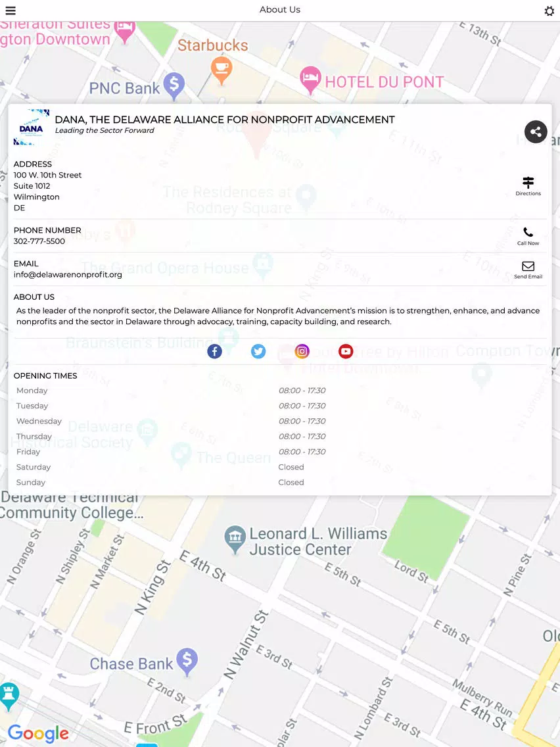
Task: Click the 'Leading the Sector Forward' tagline
Action: click(105, 131)
